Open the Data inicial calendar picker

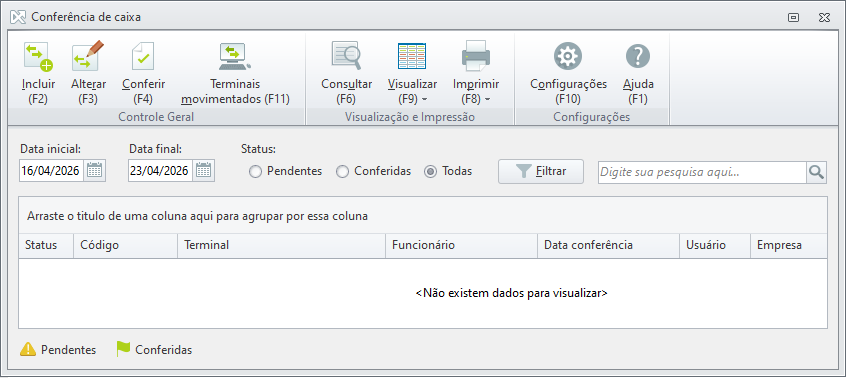[95, 171]
